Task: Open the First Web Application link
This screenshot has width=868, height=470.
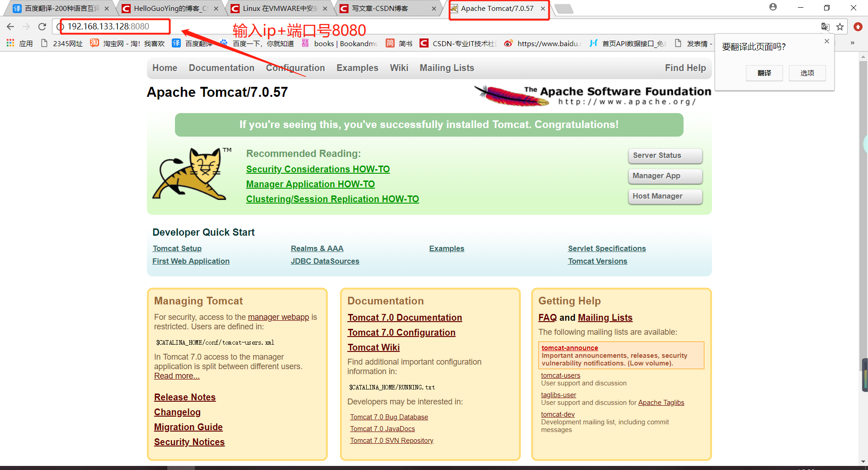Action: (191, 261)
